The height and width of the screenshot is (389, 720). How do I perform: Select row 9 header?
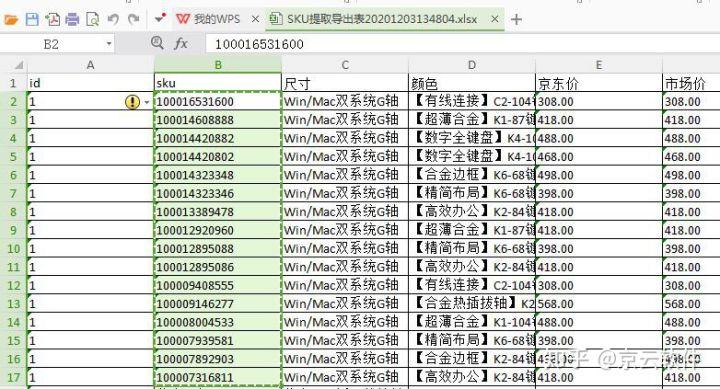[13, 230]
